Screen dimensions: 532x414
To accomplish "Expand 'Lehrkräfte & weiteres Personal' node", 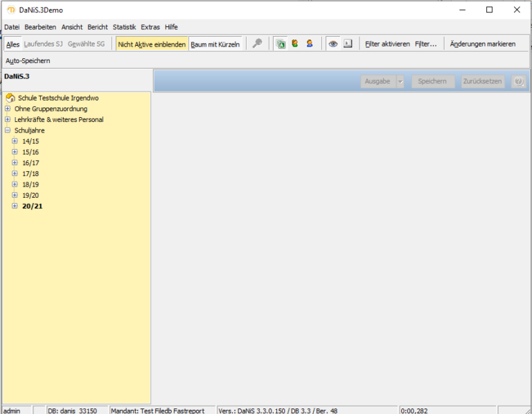I will tap(8, 119).
